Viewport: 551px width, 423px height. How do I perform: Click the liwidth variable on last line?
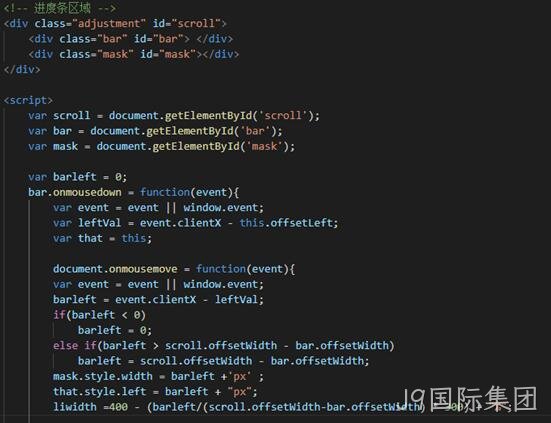point(74,407)
